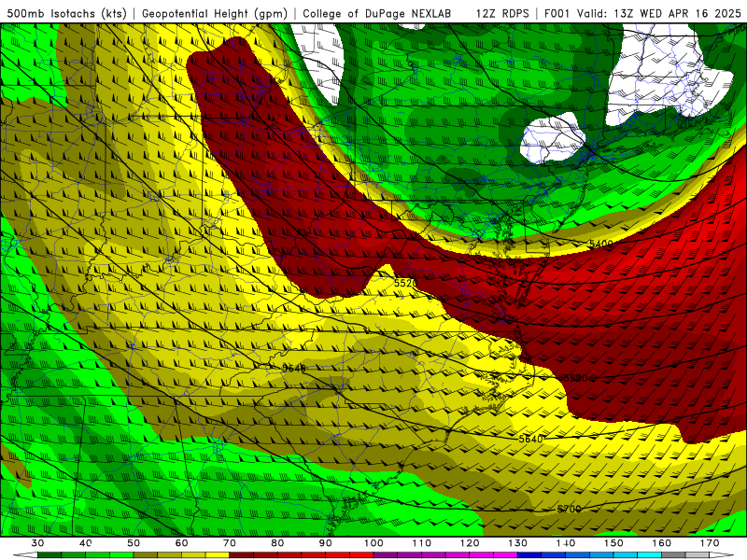Select the bright green 45-50 kt legend swatch
747x560 pixels.
[121, 555]
